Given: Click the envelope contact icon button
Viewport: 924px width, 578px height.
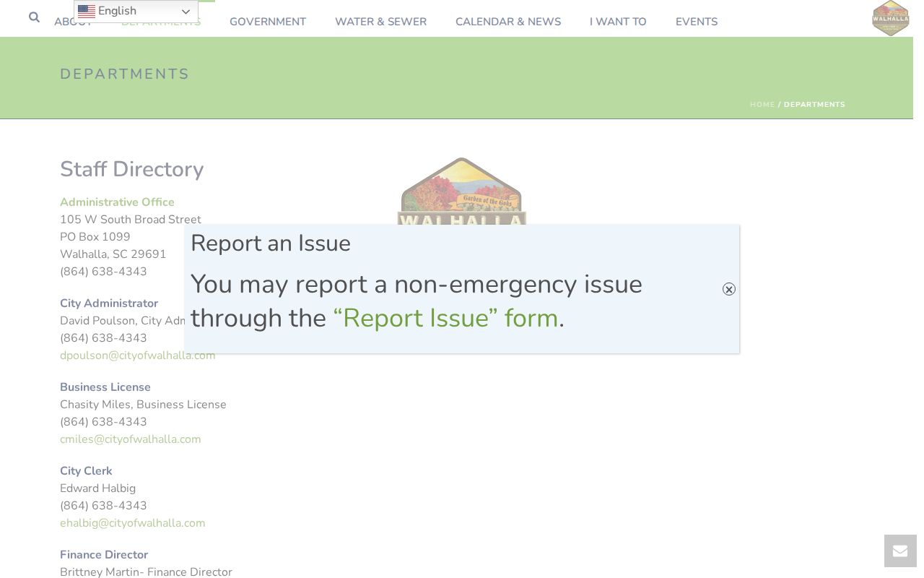Looking at the screenshot, I should [x=900, y=551].
